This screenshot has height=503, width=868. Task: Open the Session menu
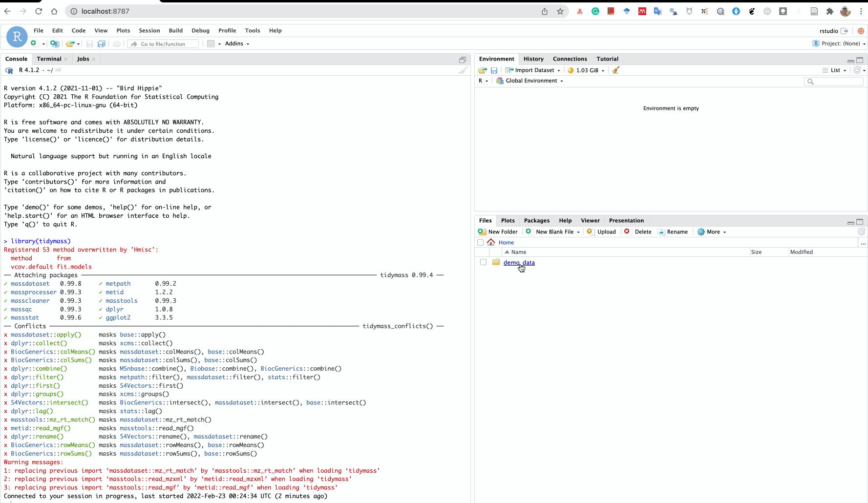click(x=149, y=30)
